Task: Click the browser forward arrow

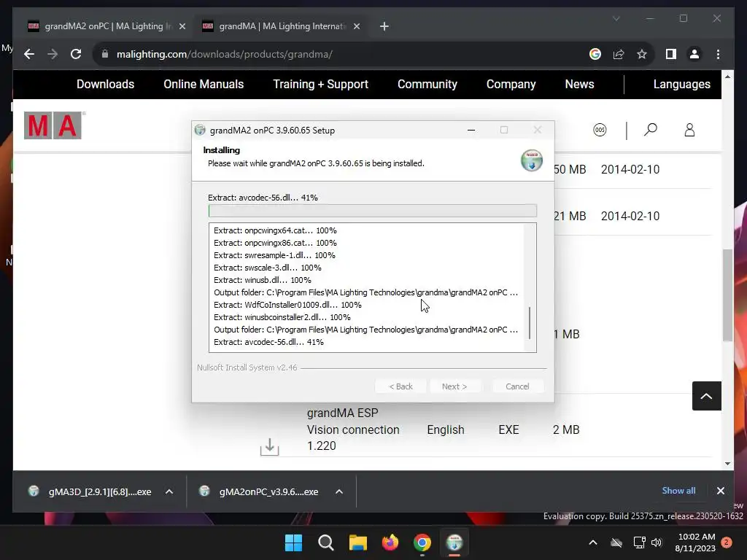Action: click(x=53, y=54)
